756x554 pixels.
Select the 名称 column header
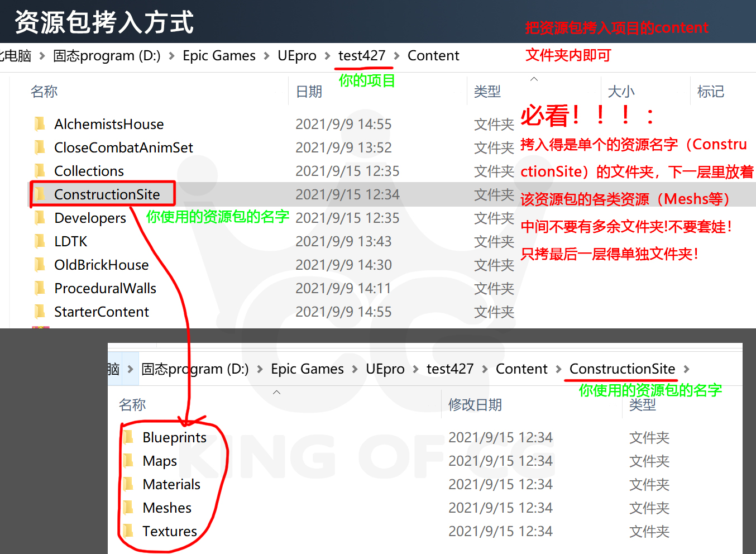(x=44, y=91)
